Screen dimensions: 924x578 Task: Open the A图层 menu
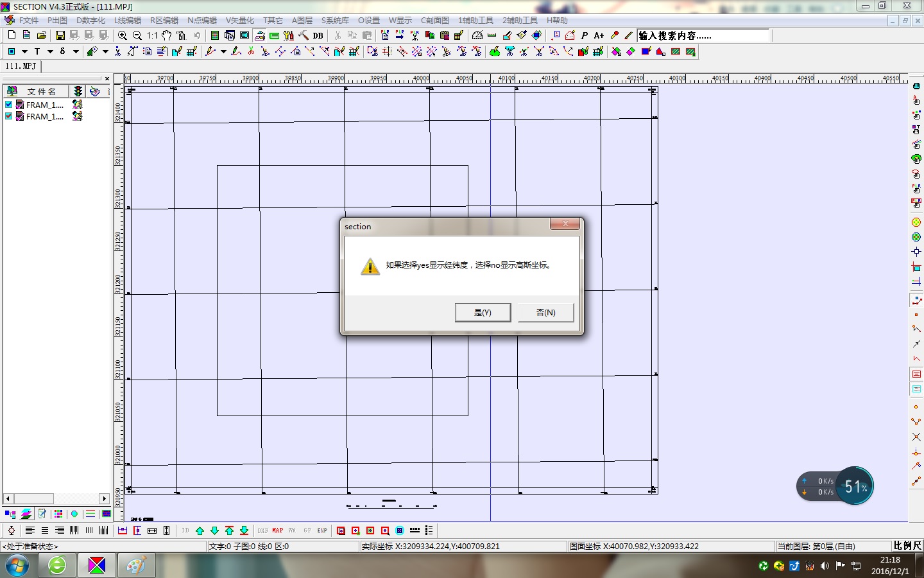pyautogui.click(x=302, y=21)
